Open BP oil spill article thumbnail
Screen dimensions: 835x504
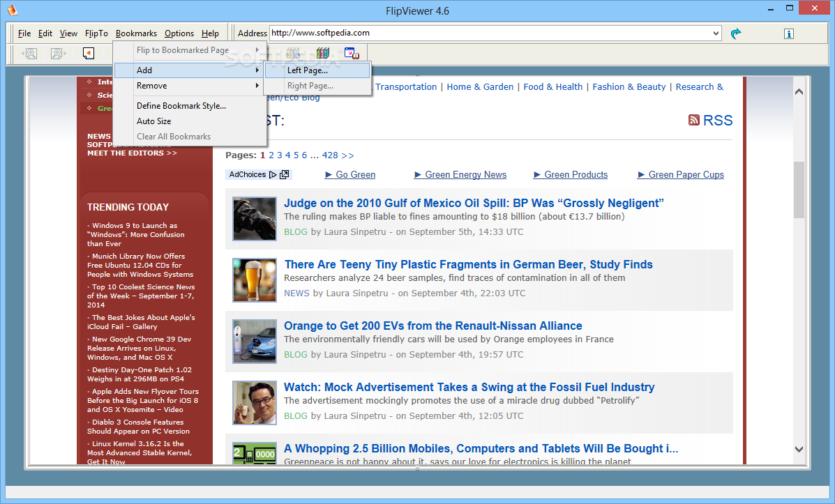[255, 219]
